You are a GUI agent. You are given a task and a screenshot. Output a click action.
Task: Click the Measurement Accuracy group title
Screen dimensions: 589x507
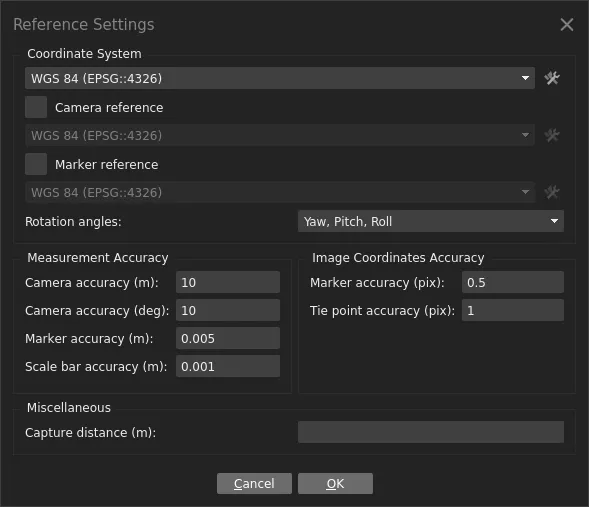[x=98, y=258]
